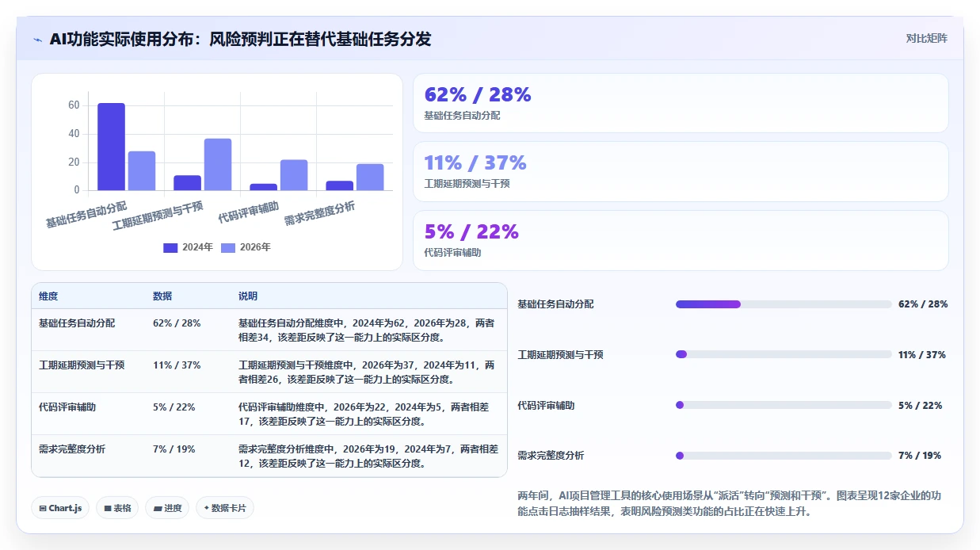Click table cell 代码评审辅助
This screenshot has height=550, width=980.
point(67,407)
